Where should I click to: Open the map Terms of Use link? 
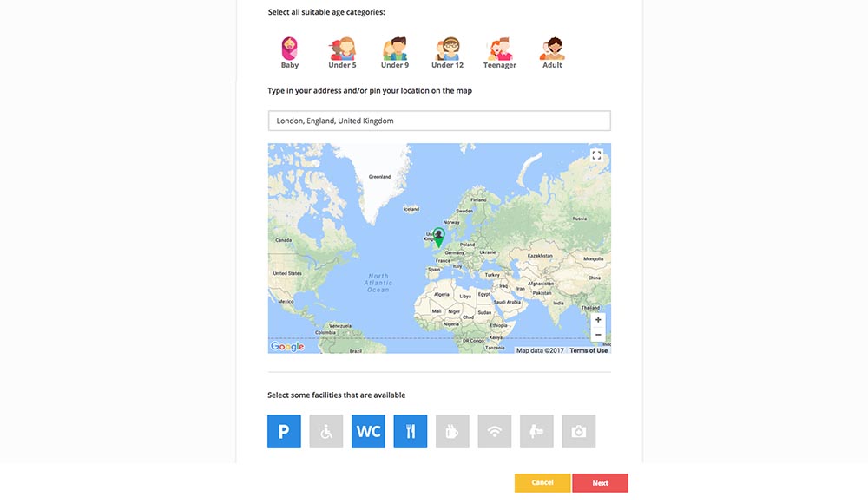point(589,350)
